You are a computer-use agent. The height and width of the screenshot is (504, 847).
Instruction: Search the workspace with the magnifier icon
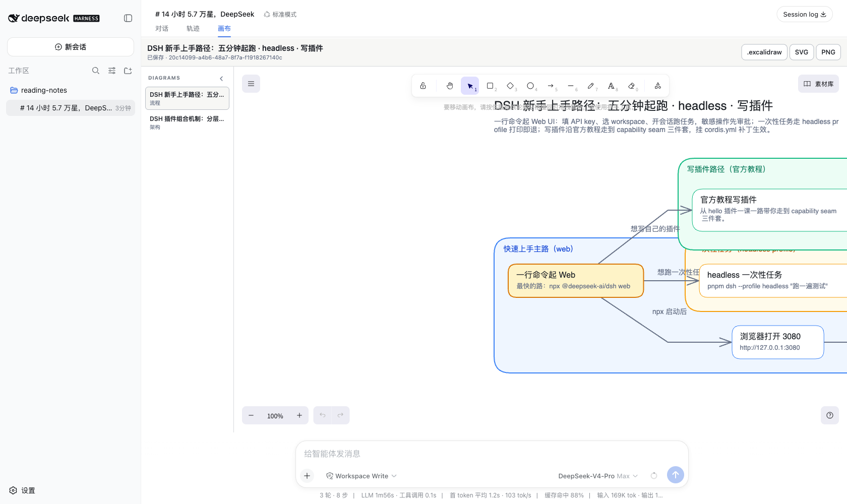tap(96, 71)
